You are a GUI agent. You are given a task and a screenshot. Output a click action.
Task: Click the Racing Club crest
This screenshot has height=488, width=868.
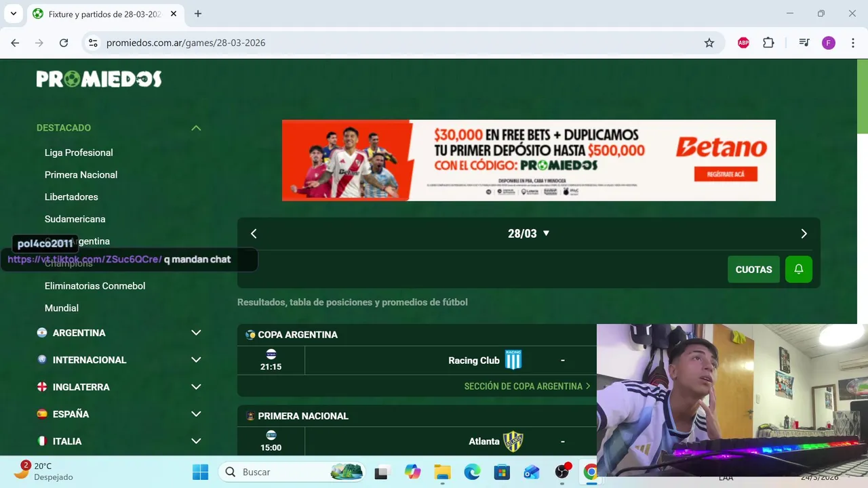click(513, 360)
